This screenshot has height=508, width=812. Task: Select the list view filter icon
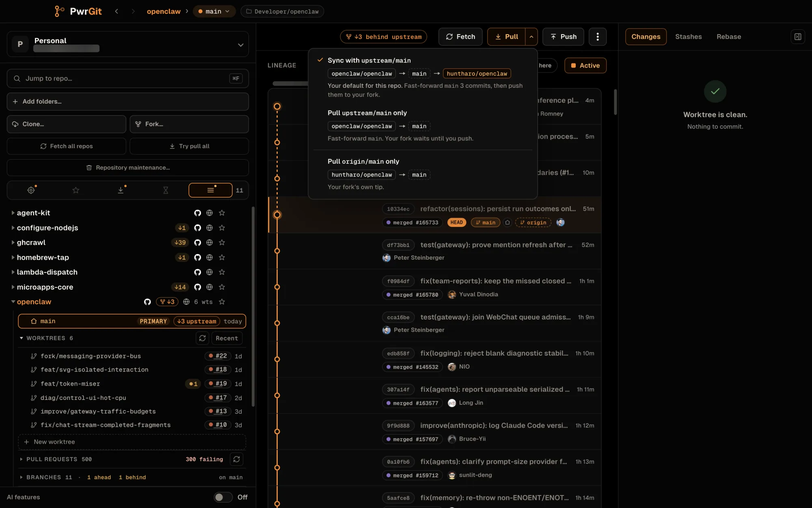pyautogui.click(x=210, y=190)
